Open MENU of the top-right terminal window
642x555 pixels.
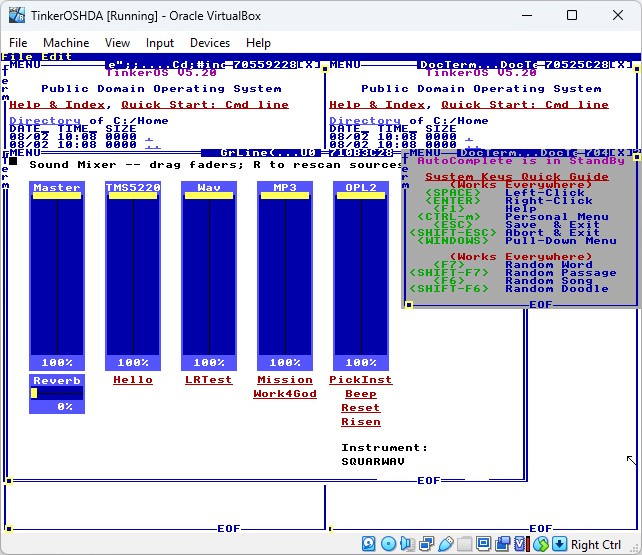(x=345, y=65)
